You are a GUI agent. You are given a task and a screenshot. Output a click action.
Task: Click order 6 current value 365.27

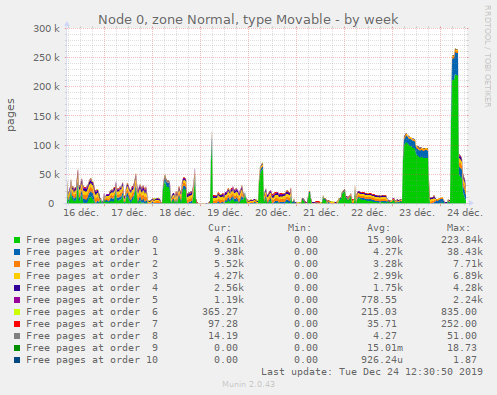[x=220, y=312]
